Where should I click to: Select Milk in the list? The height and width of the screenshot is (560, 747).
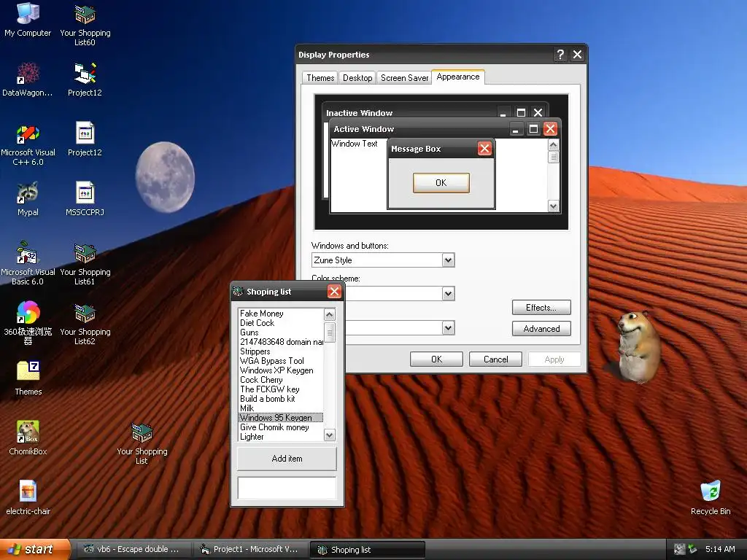point(281,408)
